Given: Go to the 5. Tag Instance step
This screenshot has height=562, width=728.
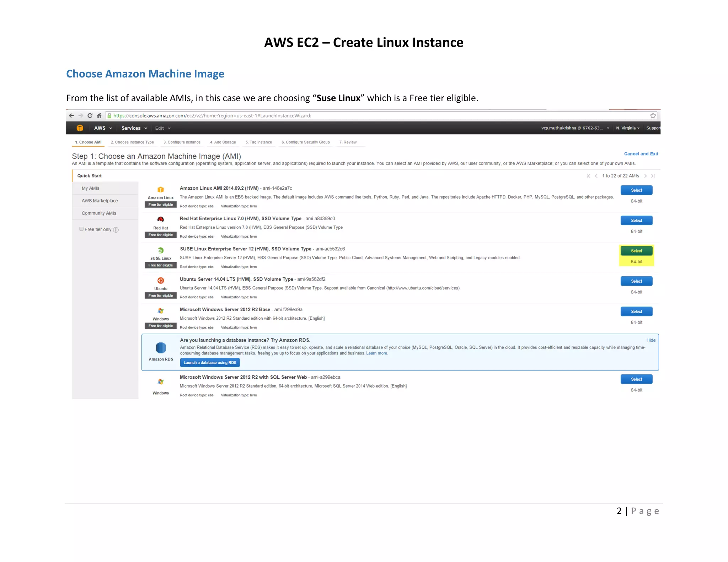Looking at the screenshot, I should click(x=259, y=142).
